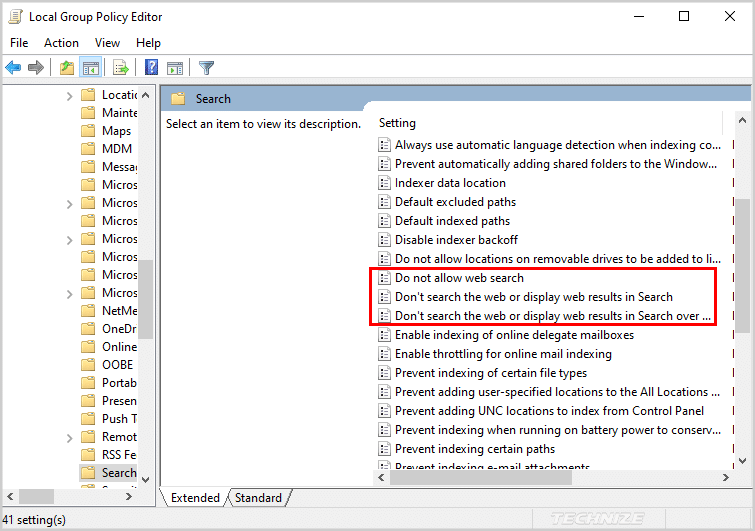Click the Back arrow toolbar icon
Screen dimensions: 755x531
tap(13, 68)
